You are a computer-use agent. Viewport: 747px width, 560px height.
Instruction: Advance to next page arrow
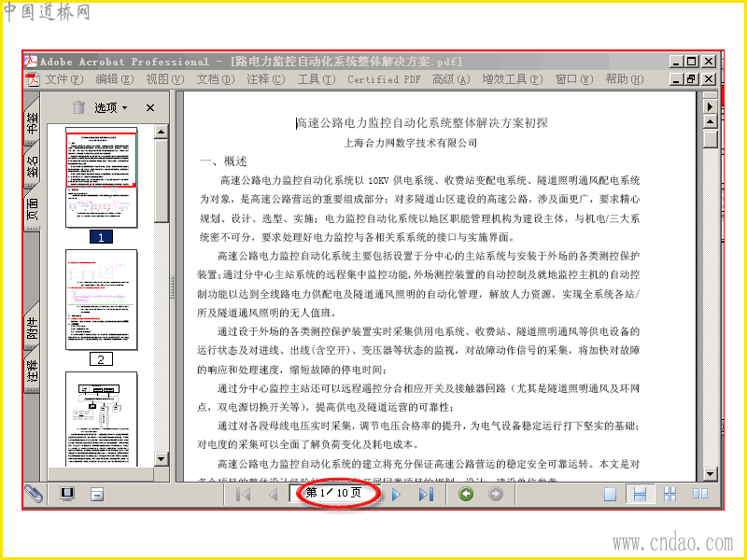pyautogui.click(x=396, y=495)
